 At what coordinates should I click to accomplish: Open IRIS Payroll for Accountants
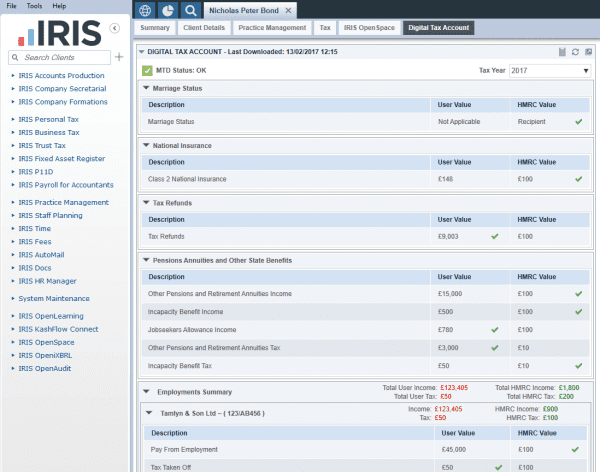tap(66, 185)
